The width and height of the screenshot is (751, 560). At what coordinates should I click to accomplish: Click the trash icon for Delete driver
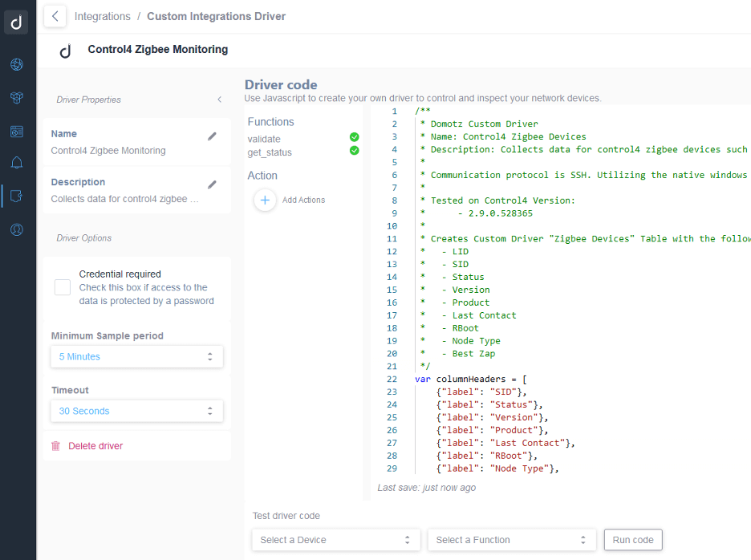[55, 446]
